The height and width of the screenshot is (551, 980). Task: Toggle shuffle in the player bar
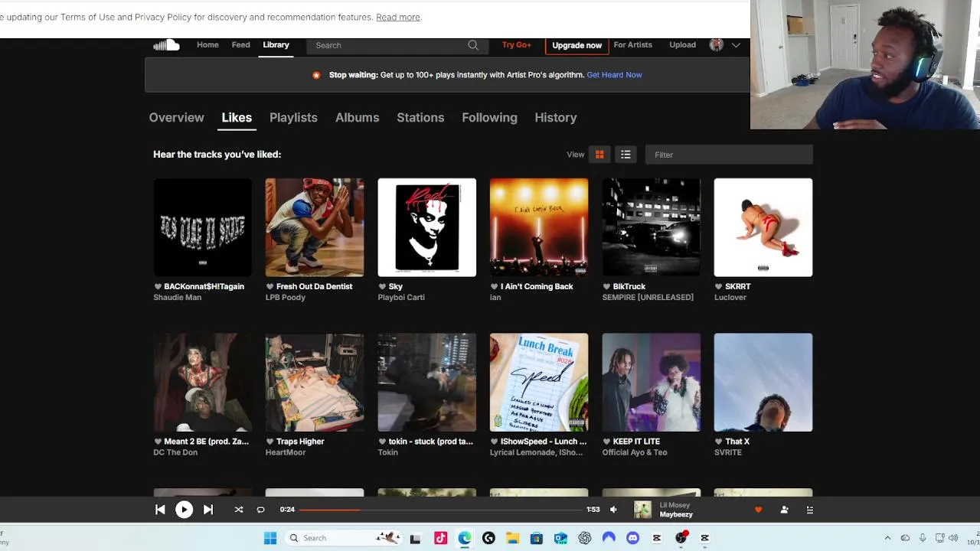click(239, 510)
